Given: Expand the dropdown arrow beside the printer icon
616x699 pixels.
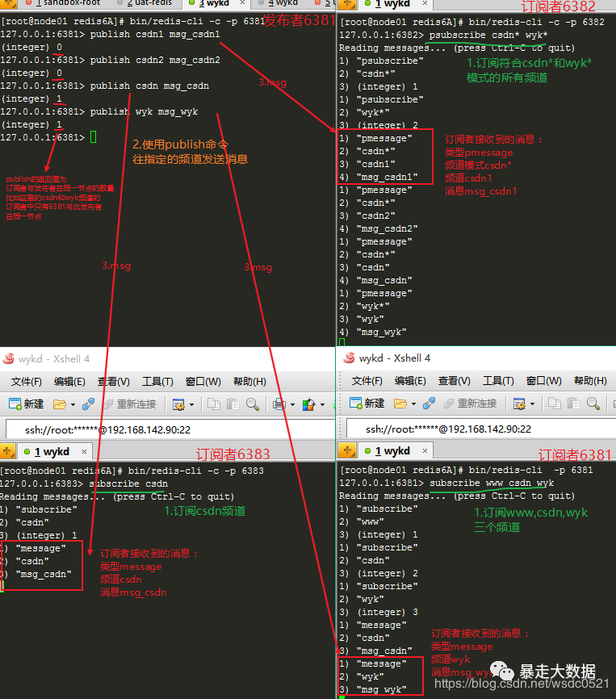Looking at the screenshot, I should 291,404.
